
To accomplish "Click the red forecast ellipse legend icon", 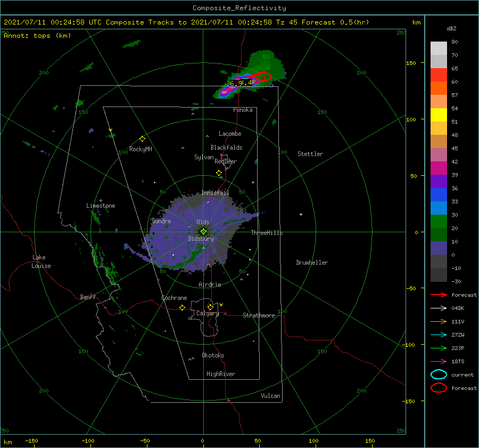I will click(439, 388).
